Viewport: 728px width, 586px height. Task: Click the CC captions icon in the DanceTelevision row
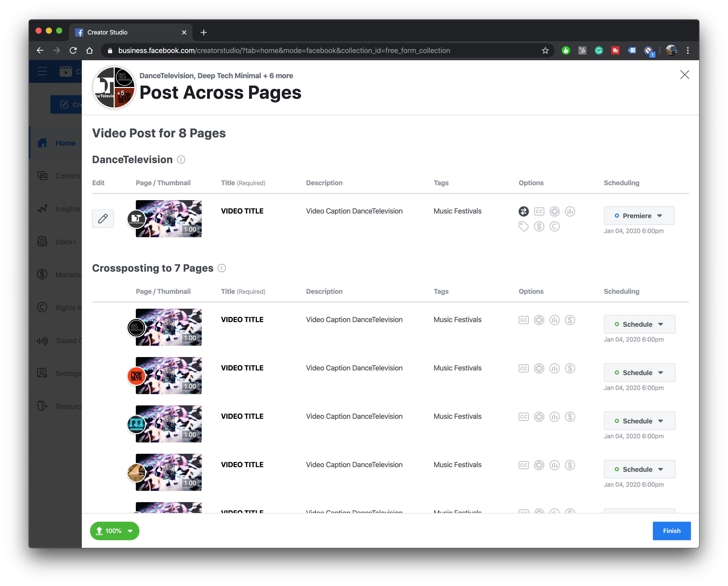(x=539, y=211)
